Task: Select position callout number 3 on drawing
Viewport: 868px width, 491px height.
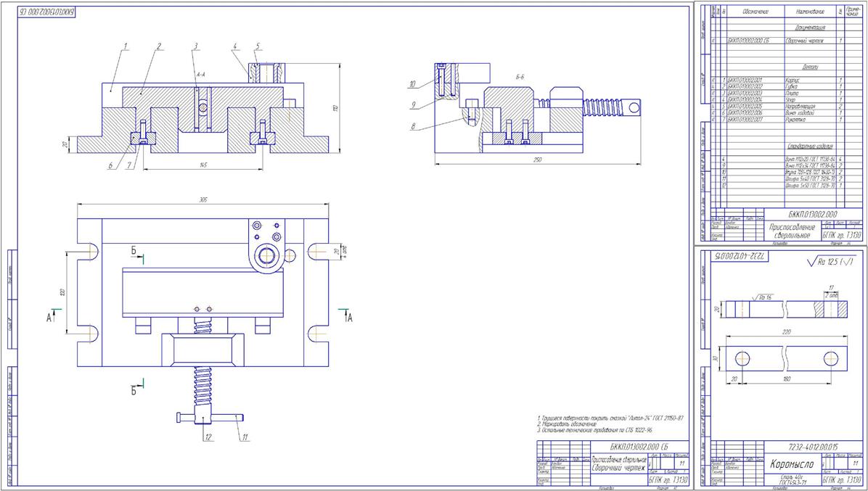Action: pos(195,46)
